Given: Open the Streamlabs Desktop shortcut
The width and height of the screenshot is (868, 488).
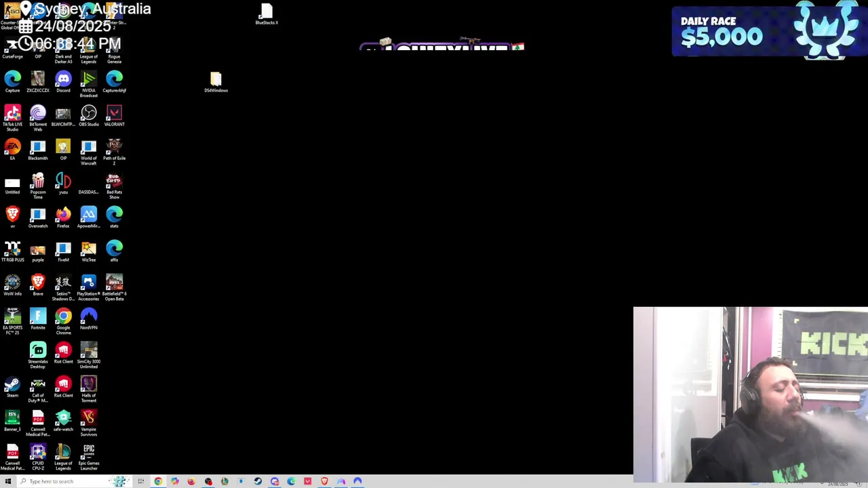Looking at the screenshot, I should 38,354.
